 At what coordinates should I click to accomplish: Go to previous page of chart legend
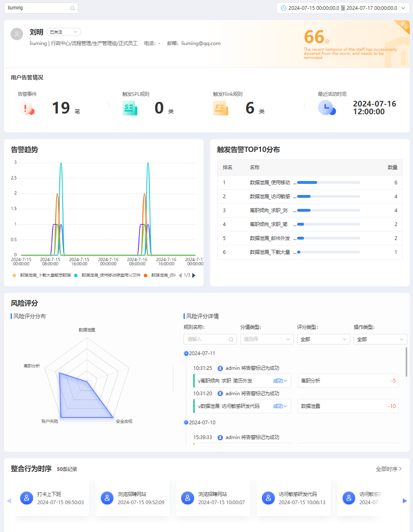pyautogui.click(x=180, y=275)
